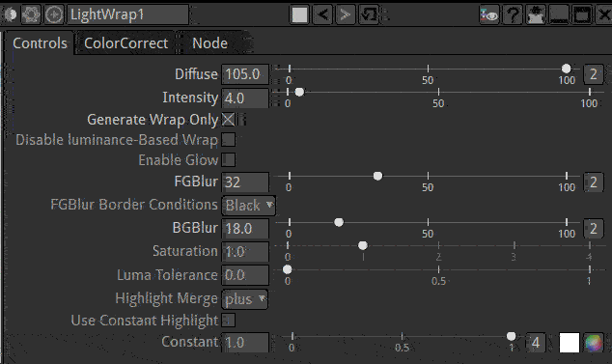Viewport: 612px width, 364px height.
Task: Click the undo arrow icon
Action: [322, 14]
